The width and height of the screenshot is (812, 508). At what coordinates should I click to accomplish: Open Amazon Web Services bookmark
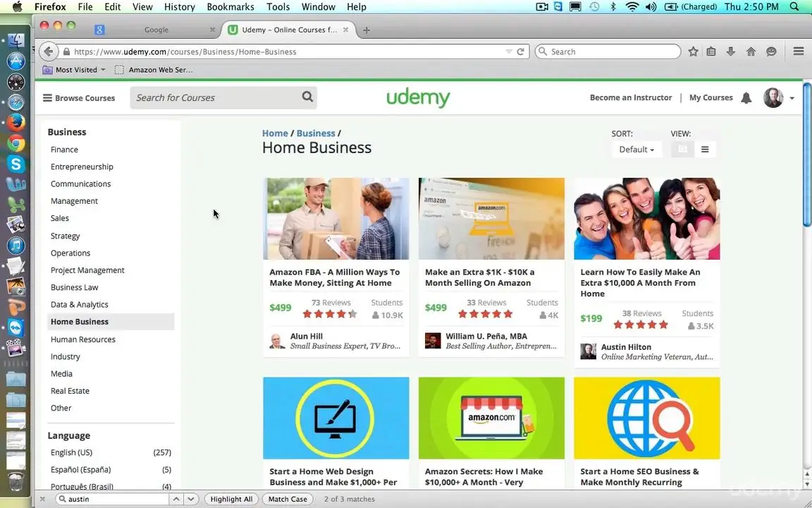point(154,69)
